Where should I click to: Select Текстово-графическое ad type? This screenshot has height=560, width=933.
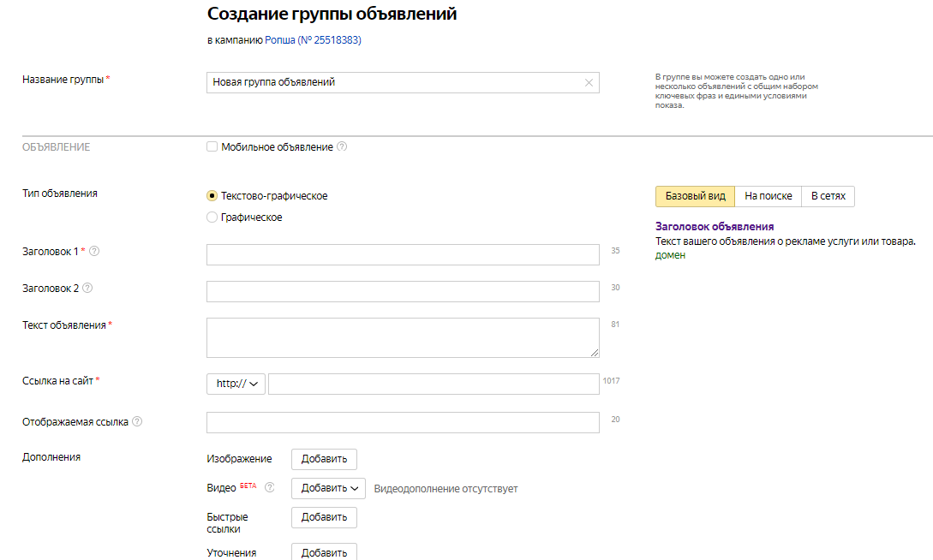tap(212, 195)
